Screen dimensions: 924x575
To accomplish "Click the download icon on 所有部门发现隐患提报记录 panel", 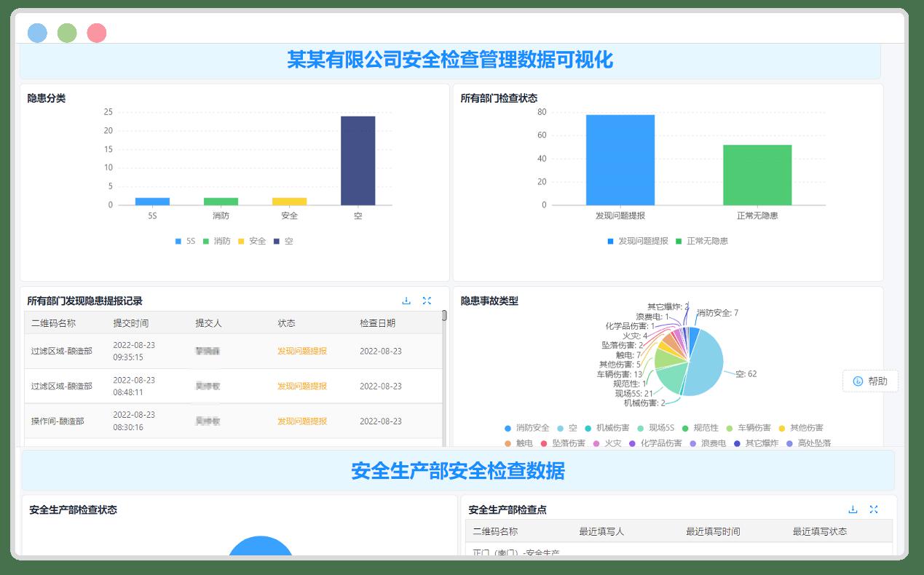I will (x=406, y=300).
